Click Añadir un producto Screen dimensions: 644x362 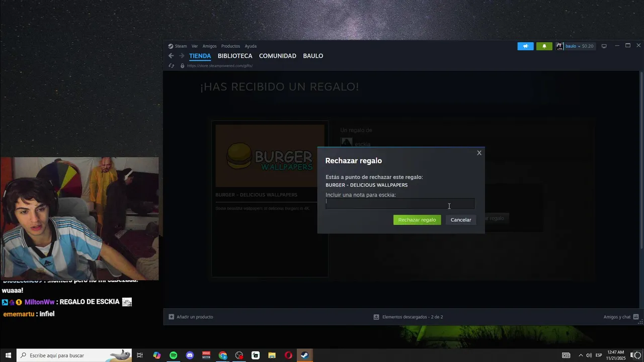(x=195, y=317)
